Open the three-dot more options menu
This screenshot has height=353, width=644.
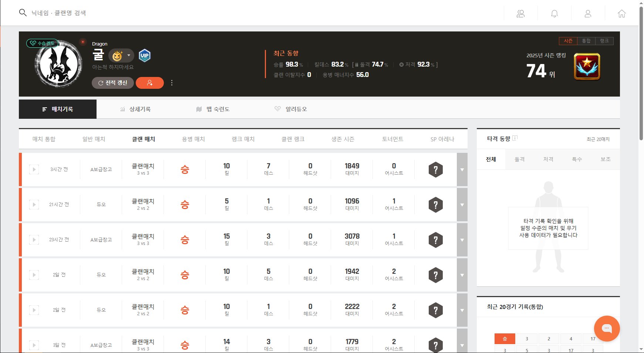[172, 83]
